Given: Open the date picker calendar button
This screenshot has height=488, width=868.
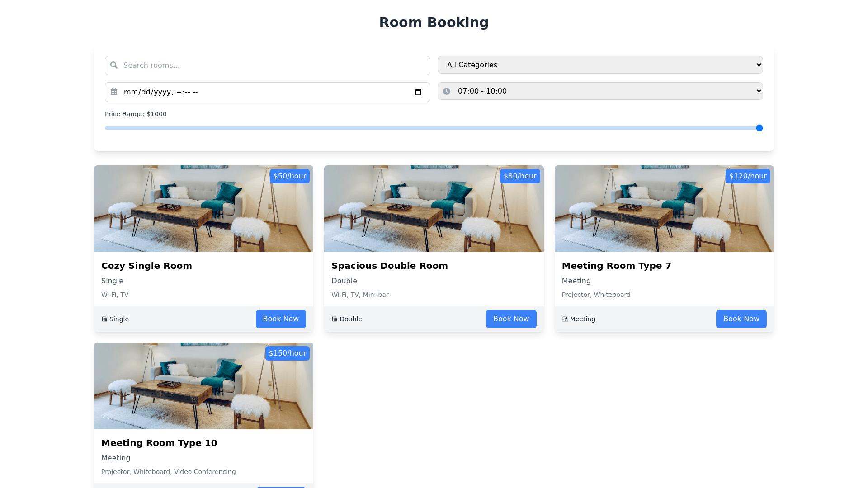Looking at the screenshot, I should tap(418, 92).
